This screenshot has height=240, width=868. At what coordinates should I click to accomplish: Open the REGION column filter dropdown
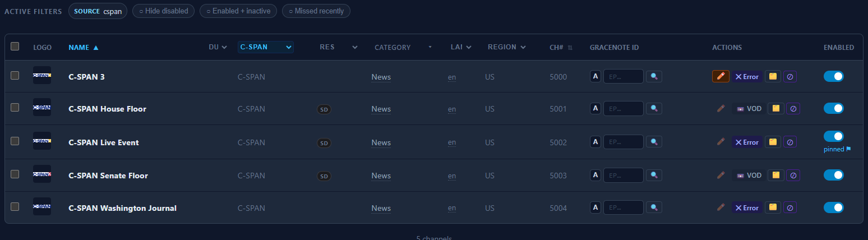click(x=507, y=47)
